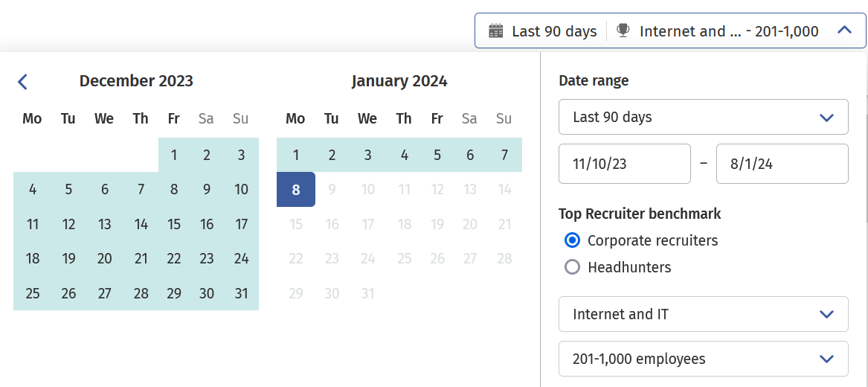Screen dimensions: 868x387
Task: Click the end date field 8/1/24
Action: (781, 164)
